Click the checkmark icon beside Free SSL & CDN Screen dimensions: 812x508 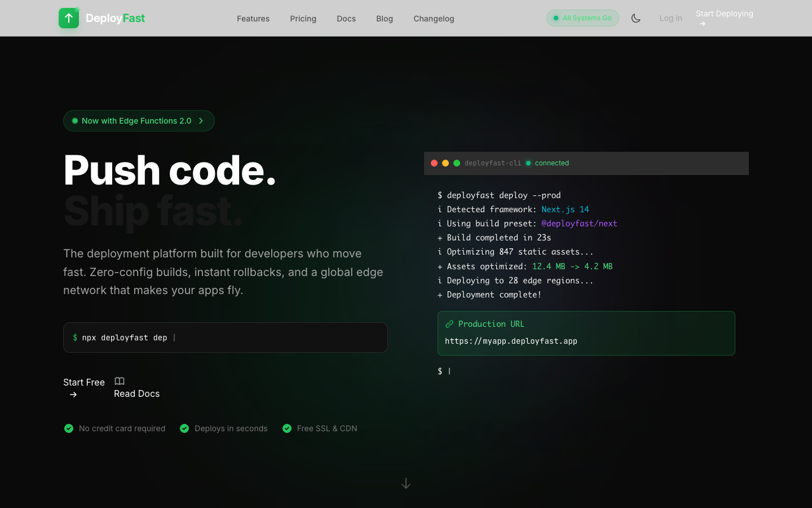click(287, 428)
